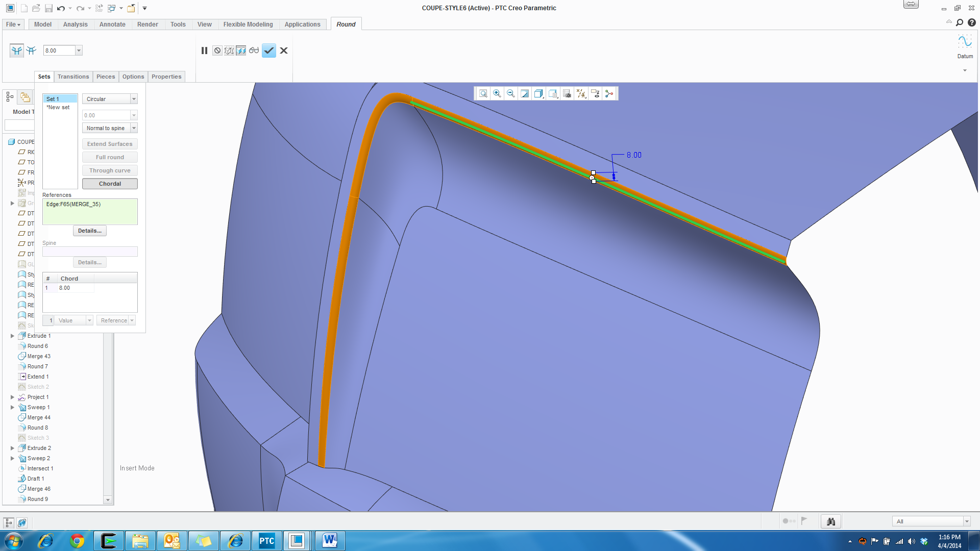Click the Windows switch icon
Image resolution: width=980 pixels, height=551 pixels.
112,8
